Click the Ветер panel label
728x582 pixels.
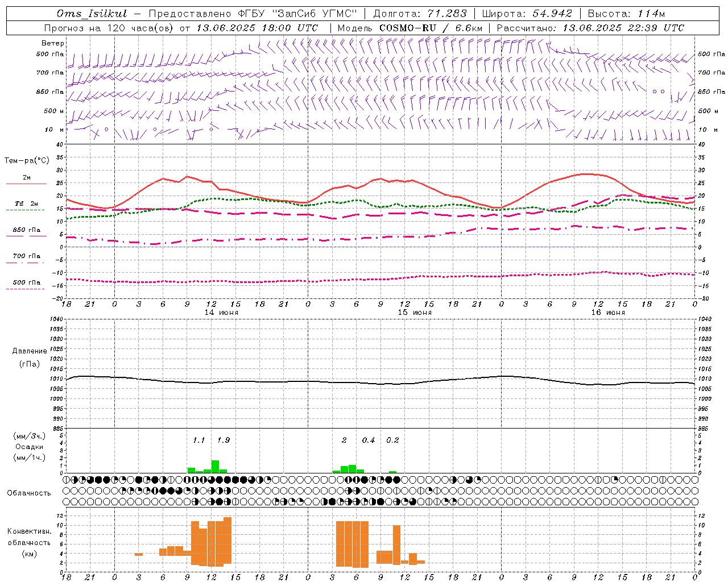pyautogui.click(x=53, y=43)
